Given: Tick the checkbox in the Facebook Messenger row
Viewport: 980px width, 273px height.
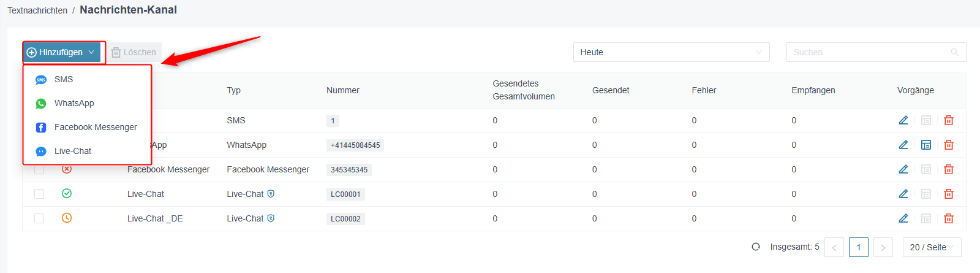Looking at the screenshot, I should (39, 169).
